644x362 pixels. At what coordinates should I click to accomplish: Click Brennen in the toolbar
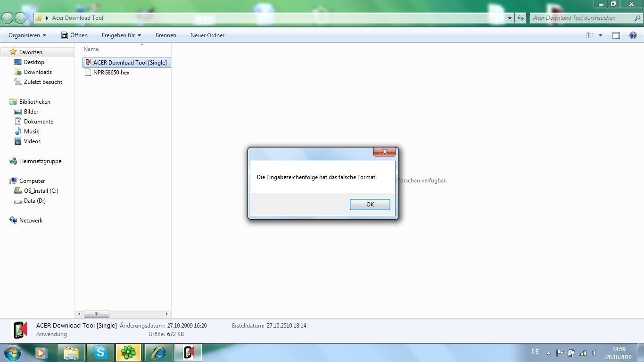[x=166, y=35]
